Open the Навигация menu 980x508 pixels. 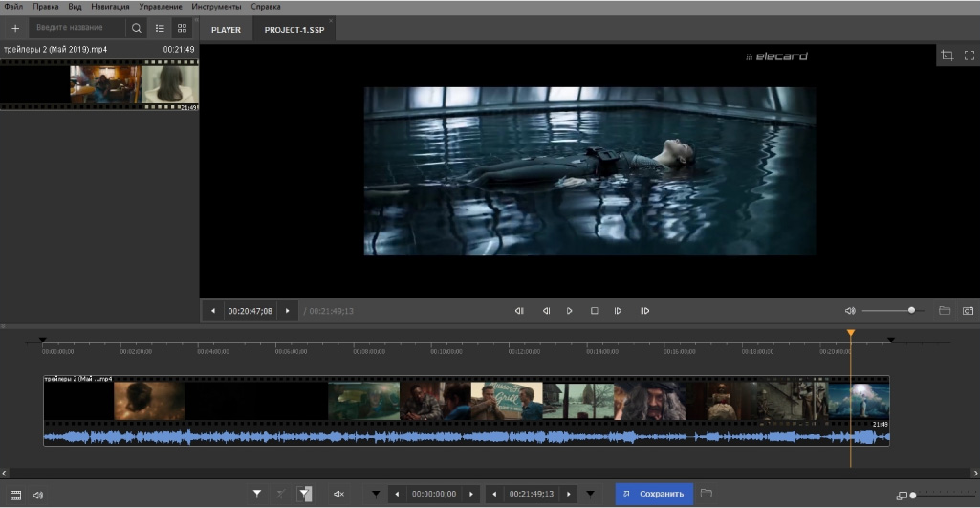(110, 7)
